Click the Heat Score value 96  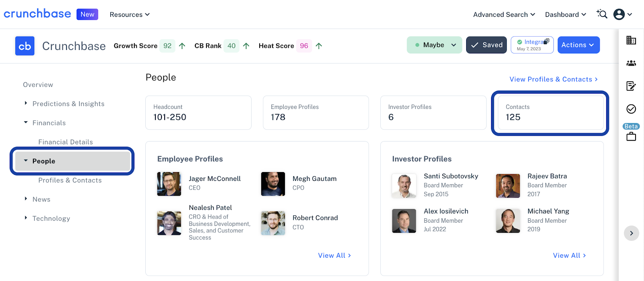tap(304, 46)
